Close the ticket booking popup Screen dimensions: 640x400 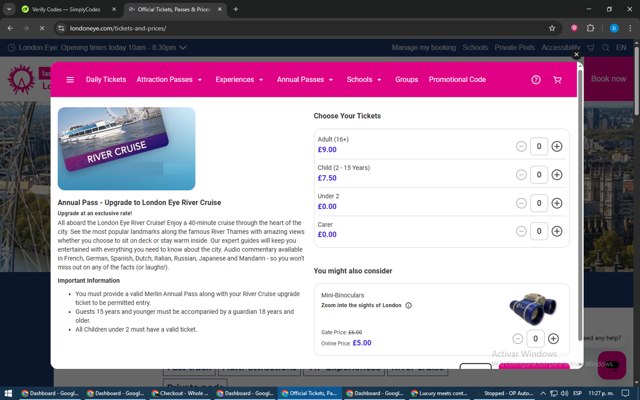576,54
